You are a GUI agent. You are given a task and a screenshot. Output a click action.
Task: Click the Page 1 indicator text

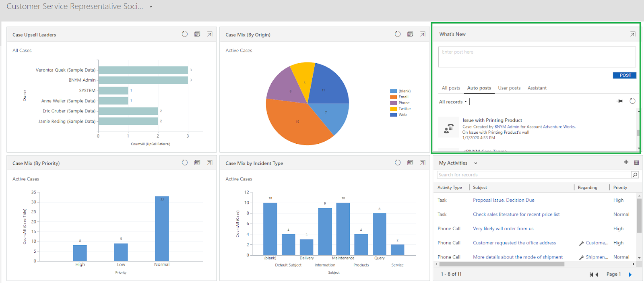[x=613, y=274]
